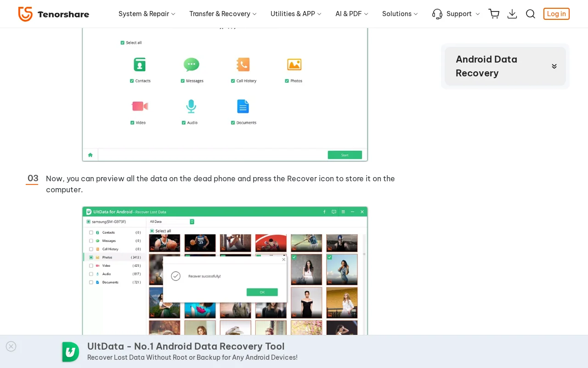Click the Tenorshare logo icon

(x=25, y=14)
